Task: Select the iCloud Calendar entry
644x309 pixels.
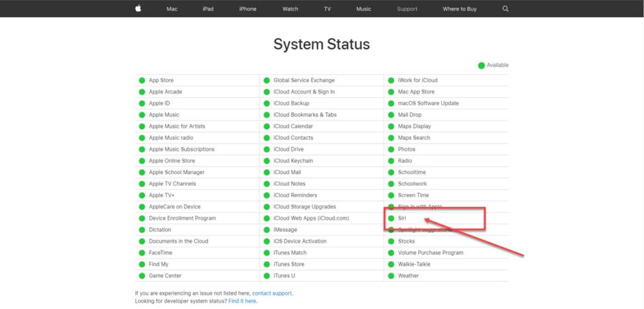Action: pos(293,126)
